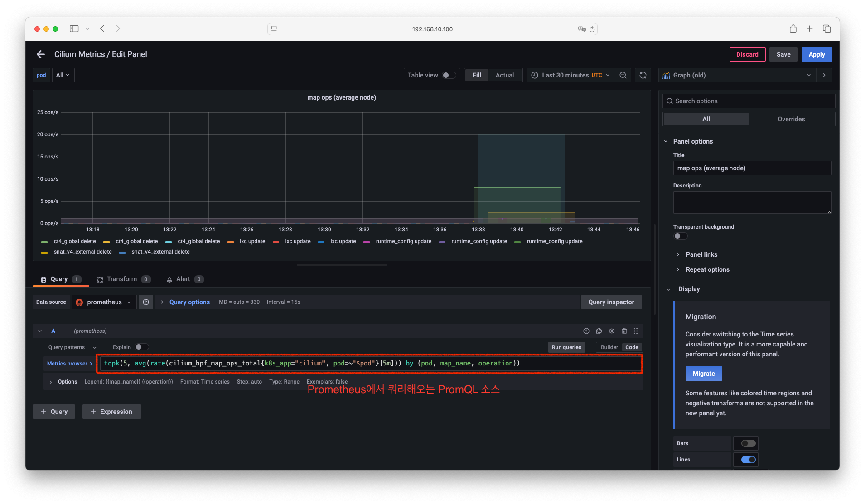Open the Query patterns dropdown
Image resolution: width=865 pixels, height=504 pixels.
point(72,347)
